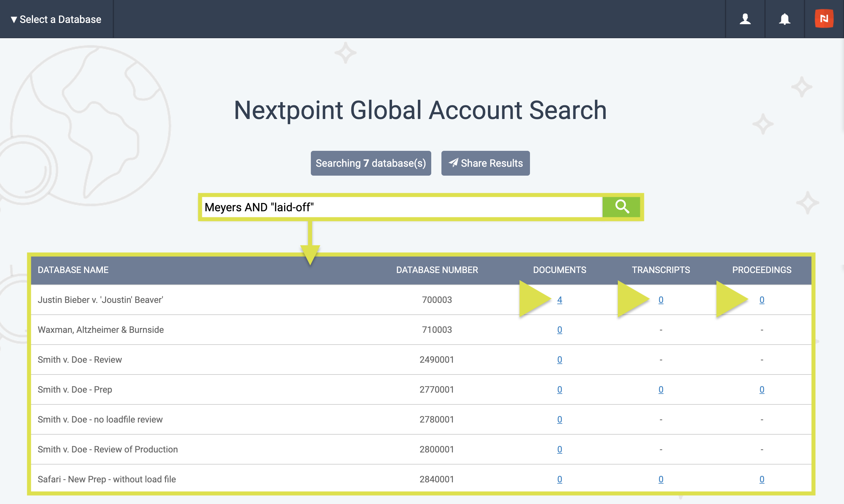Click database number 700003
Screen dimensions: 844x504
point(437,300)
